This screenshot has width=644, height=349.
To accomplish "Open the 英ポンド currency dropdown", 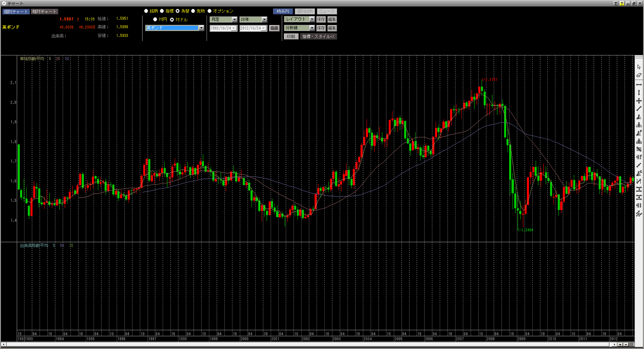I will click(x=175, y=28).
